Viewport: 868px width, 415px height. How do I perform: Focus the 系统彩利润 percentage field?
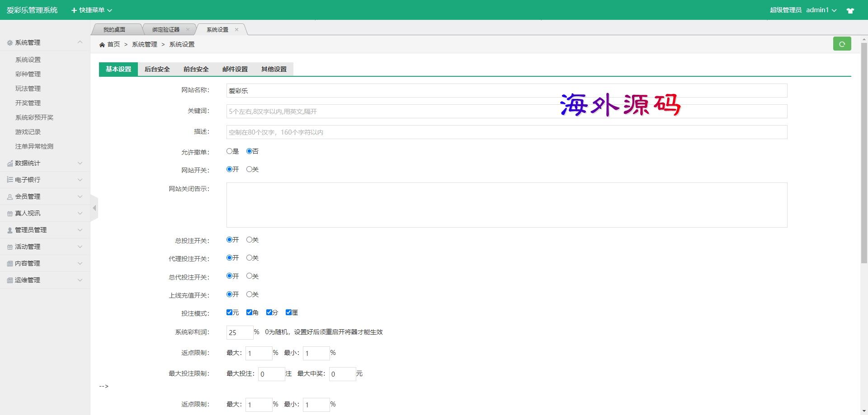point(240,332)
